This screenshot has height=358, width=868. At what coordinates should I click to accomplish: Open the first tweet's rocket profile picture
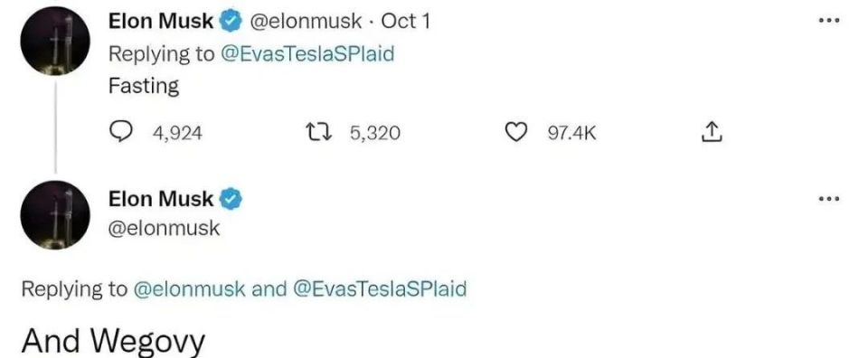(55, 42)
